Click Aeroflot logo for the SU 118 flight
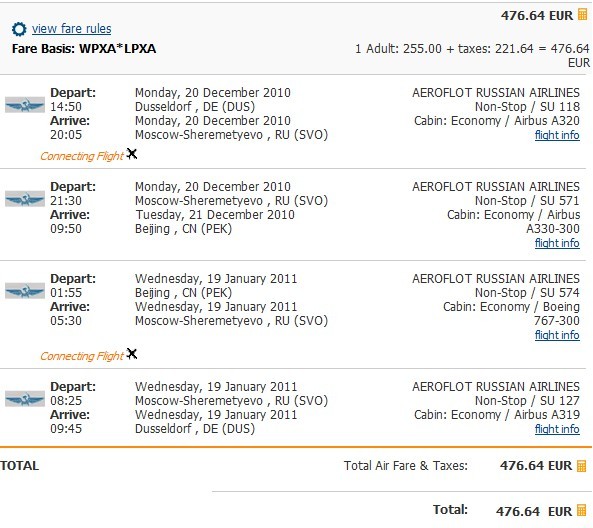Image resolution: width=593 pixels, height=528 pixels. [x=25, y=105]
